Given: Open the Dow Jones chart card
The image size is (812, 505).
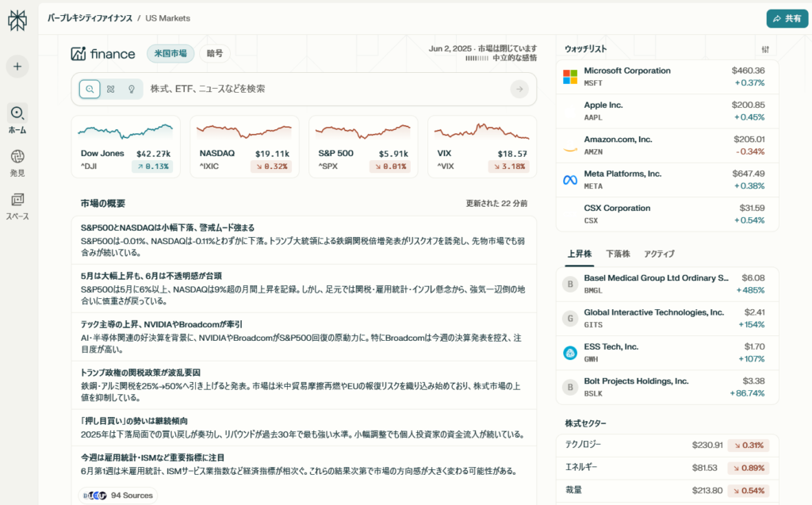Looking at the screenshot, I should click(126, 147).
